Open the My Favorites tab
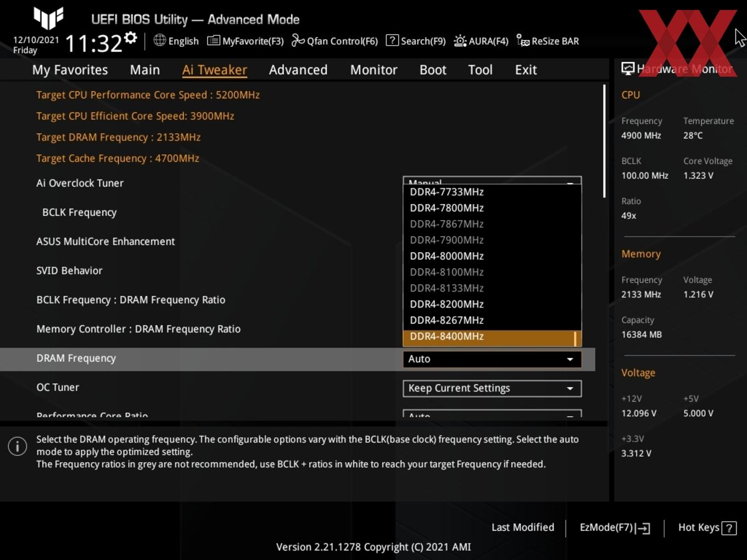 pos(70,70)
